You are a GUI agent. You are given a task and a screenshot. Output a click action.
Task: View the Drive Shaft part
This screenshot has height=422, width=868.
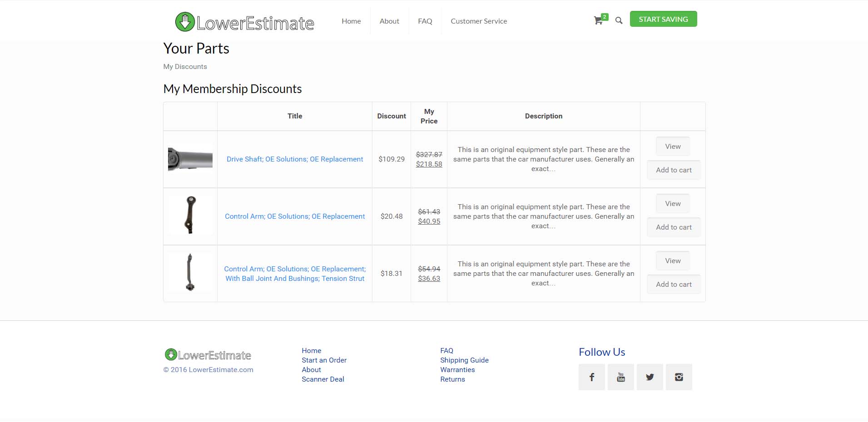pos(673,147)
